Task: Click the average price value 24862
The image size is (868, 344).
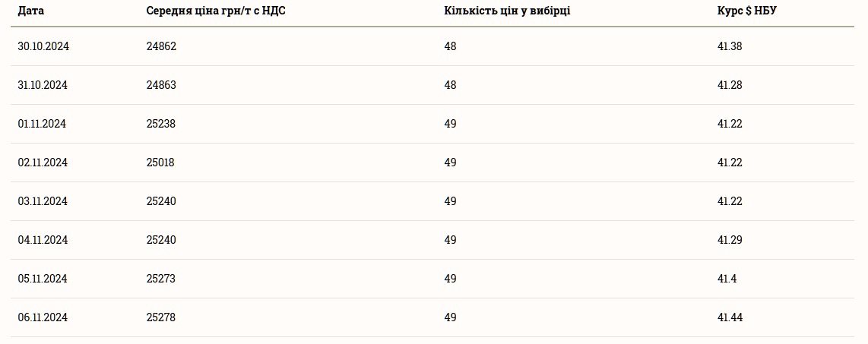Action: (x=161, y=46)
